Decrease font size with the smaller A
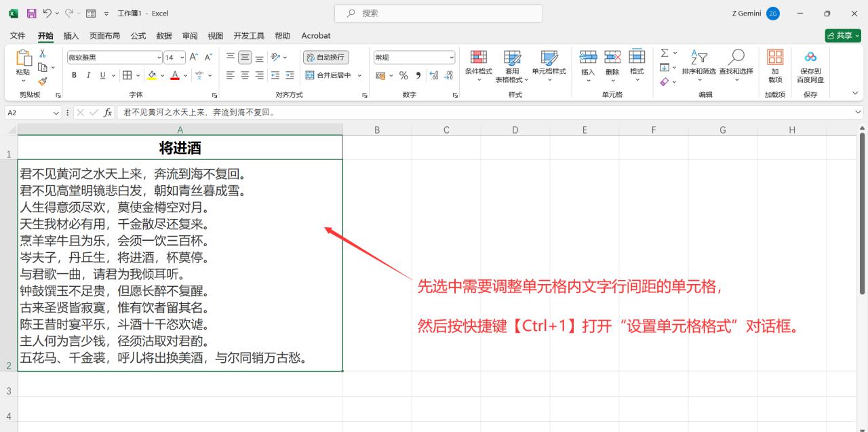 (208, 58)
